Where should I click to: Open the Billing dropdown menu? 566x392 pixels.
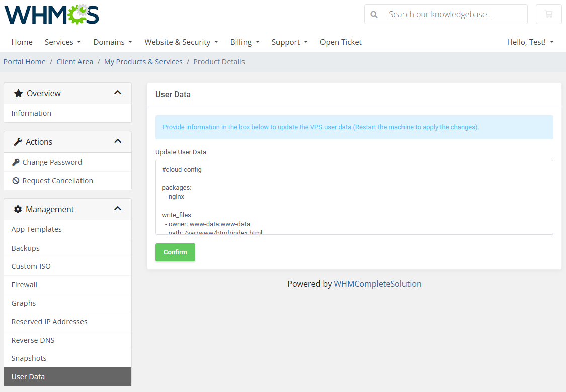[x=245, y=42]
